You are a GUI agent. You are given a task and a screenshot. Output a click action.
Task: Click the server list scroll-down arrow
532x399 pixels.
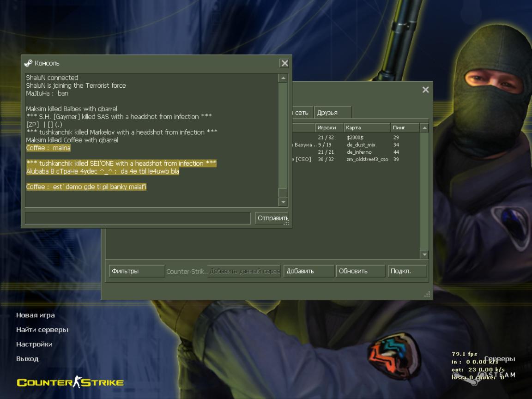click(424, 254)
